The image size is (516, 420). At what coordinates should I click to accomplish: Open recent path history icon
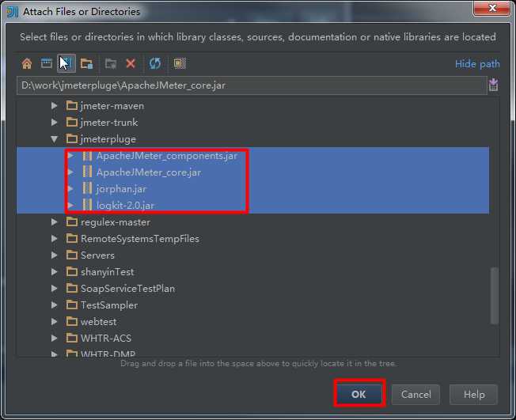(x=493, y=85)
